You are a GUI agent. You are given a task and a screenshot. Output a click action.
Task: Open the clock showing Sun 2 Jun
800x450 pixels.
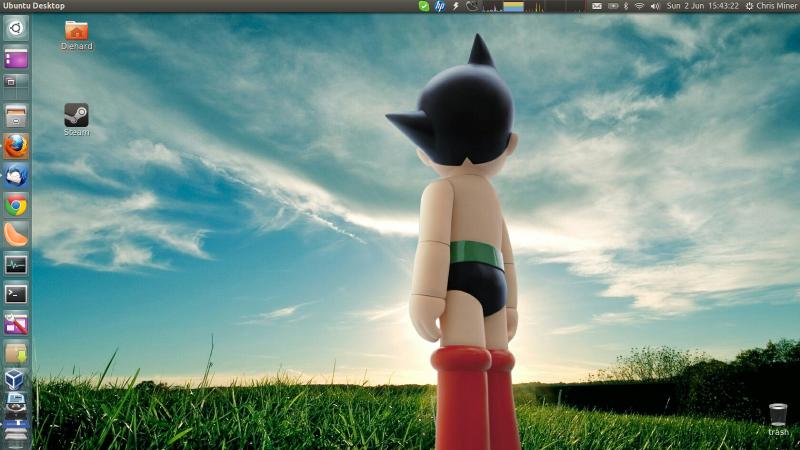tap(703, 6)
